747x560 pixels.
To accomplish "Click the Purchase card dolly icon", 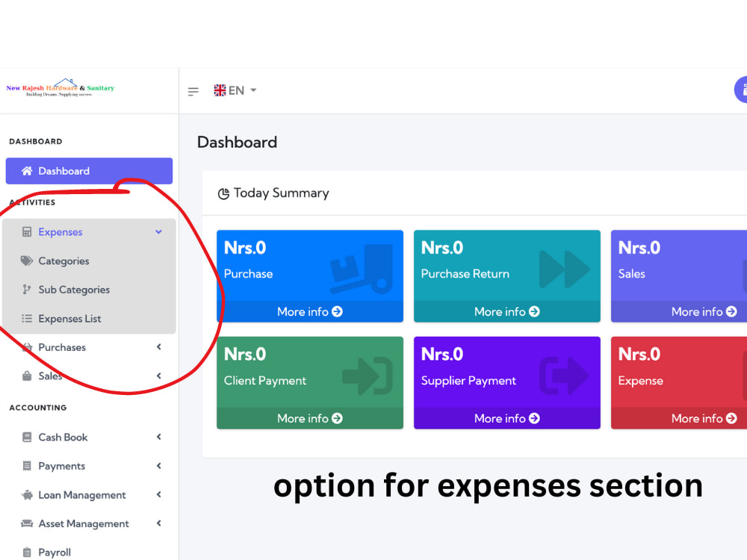I will pyautogui.click(x=362, y=269).
